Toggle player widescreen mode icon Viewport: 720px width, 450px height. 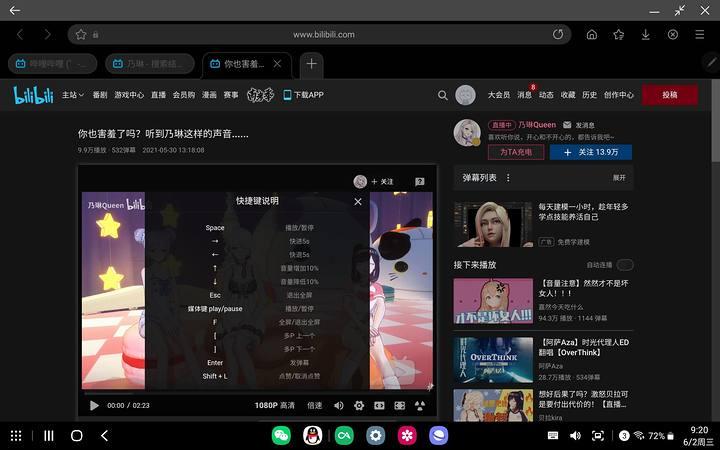379,405
